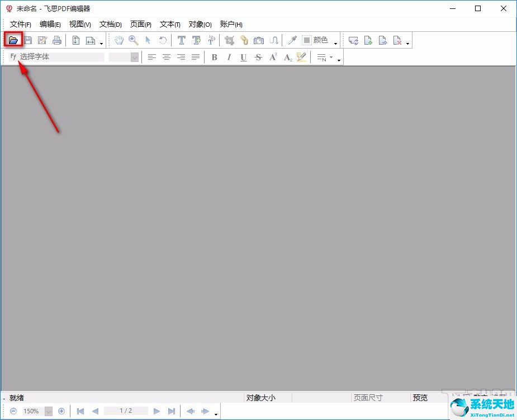The height and width of the screenshot is (420, 517).
Task: Select the Text tool icon
Action: pos(181,40)
